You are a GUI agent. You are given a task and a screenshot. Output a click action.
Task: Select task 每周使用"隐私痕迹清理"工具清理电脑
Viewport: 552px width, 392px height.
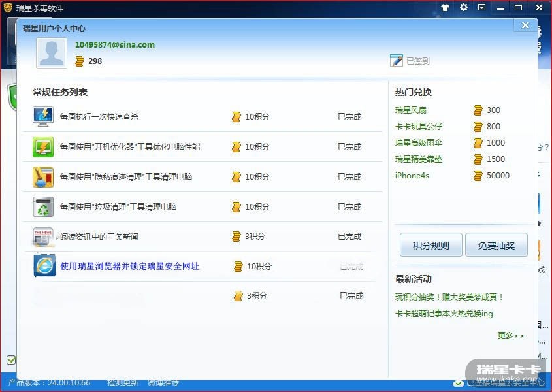pyautogui.click(x=125, y=177)
